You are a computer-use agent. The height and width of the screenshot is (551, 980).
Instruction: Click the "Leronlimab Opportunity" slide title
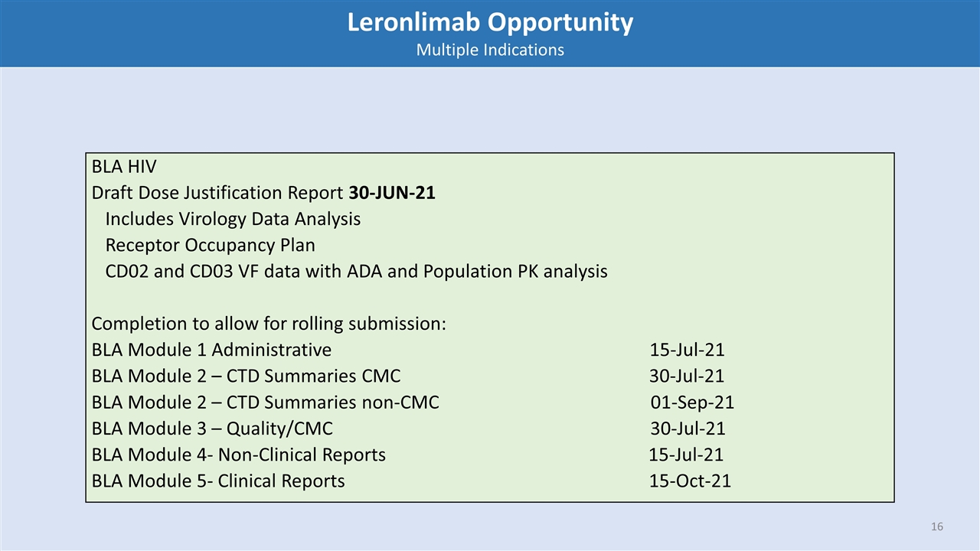pyautogui.click(x=490, y=23)
